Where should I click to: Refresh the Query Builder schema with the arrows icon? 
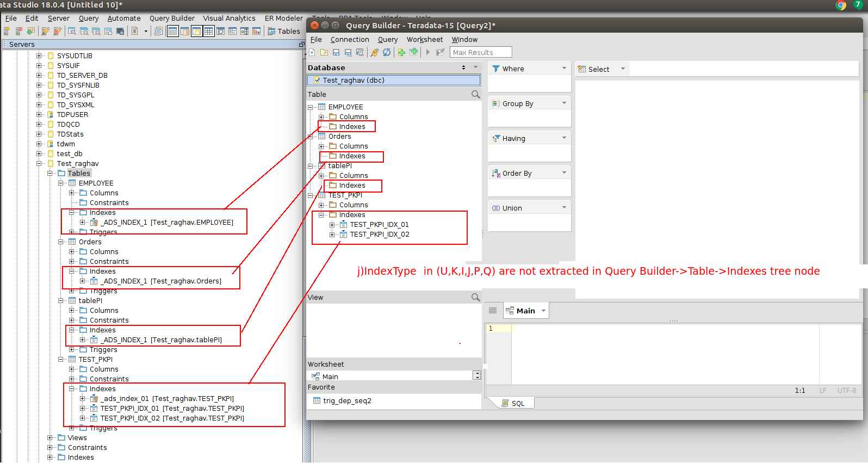[387, 52]
